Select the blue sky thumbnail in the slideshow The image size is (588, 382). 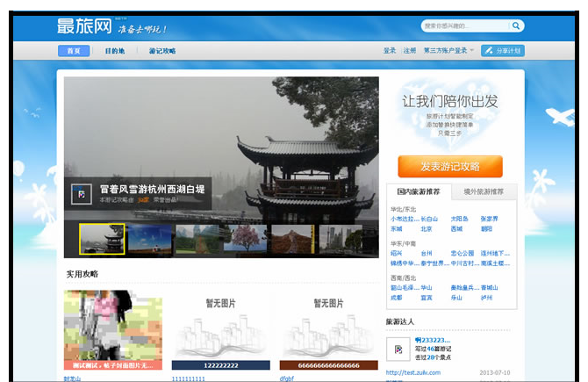pos(149,239)
